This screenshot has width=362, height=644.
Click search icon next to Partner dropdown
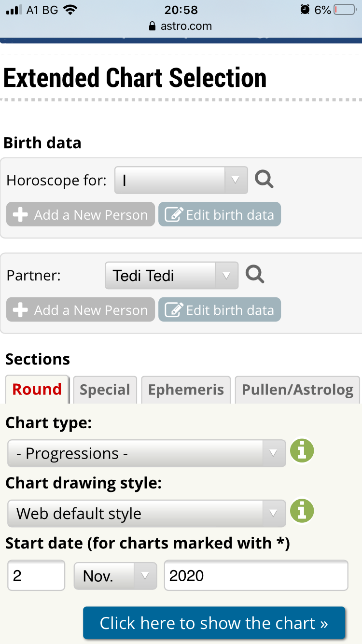pos(255,275)
